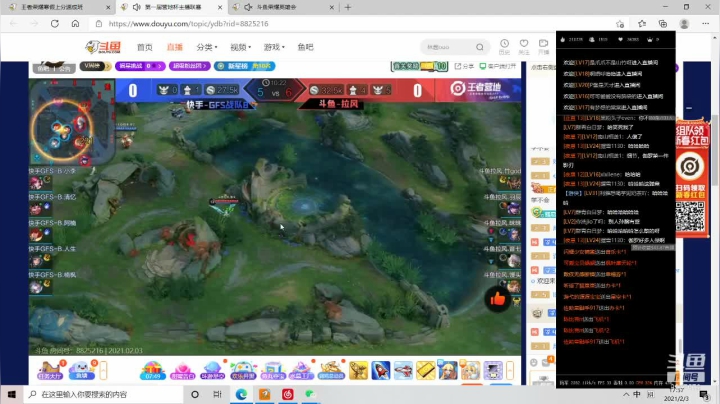Open the 直播 live menu item

click(174, 47)
